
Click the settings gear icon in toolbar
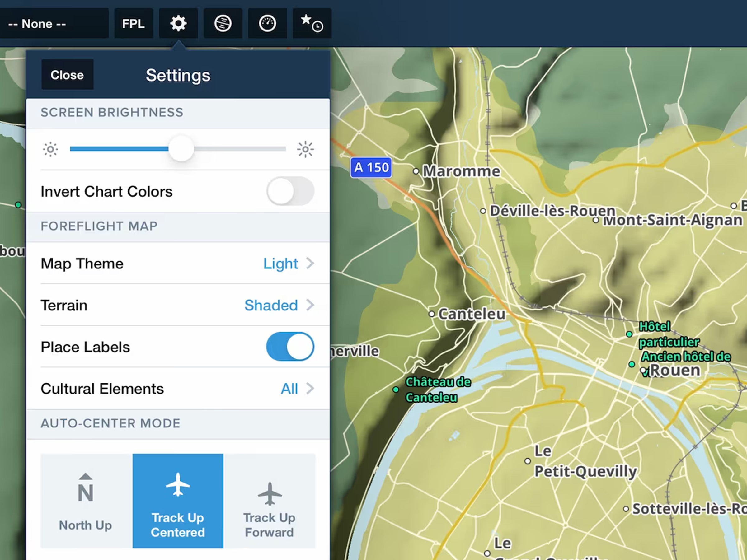pyautogui.click(x=178, y=24)
